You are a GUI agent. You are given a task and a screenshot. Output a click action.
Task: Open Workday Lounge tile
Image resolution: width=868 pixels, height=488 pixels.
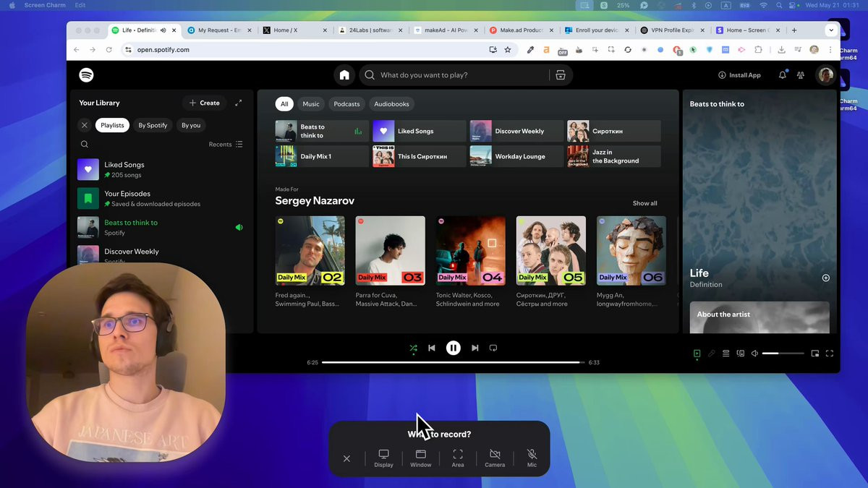(516, 156)
